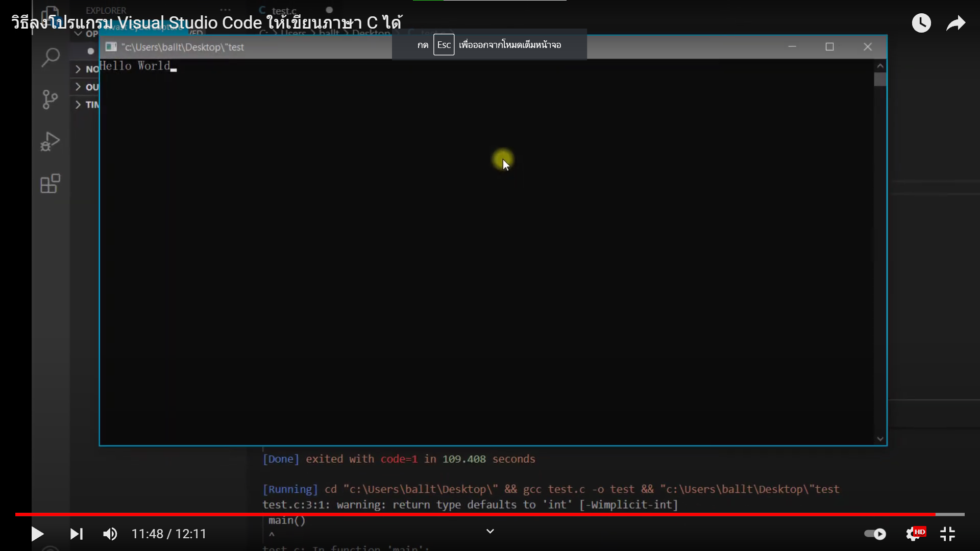
Task: Maximize the console window
Action: click(829, 46)
